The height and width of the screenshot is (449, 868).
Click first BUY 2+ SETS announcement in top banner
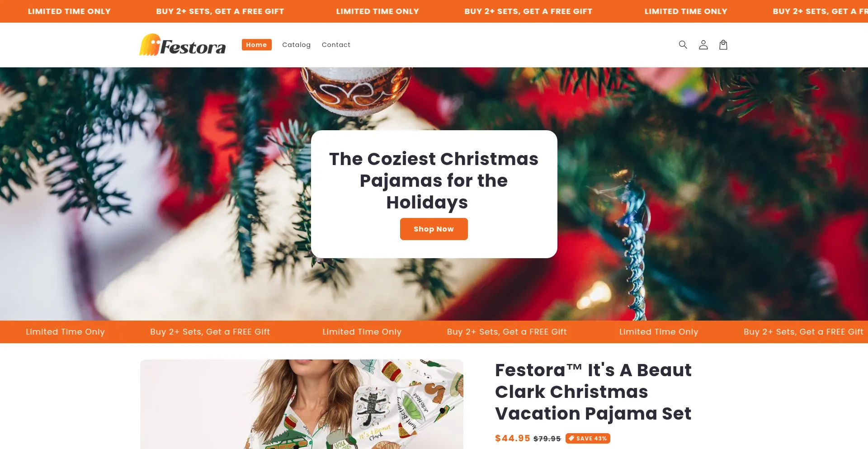coord(220,11)
